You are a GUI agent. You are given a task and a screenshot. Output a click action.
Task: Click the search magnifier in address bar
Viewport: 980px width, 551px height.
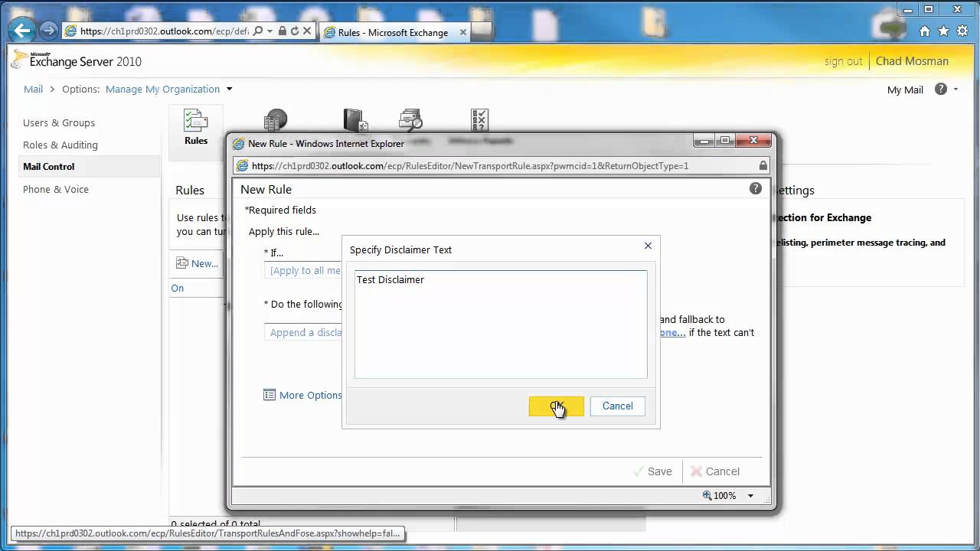coord(258,31)
